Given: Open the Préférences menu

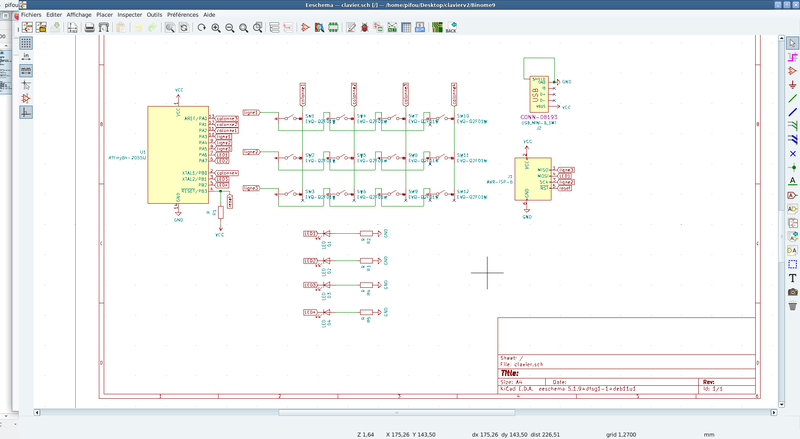Looking at the screenshot, I should click(182, 16).
